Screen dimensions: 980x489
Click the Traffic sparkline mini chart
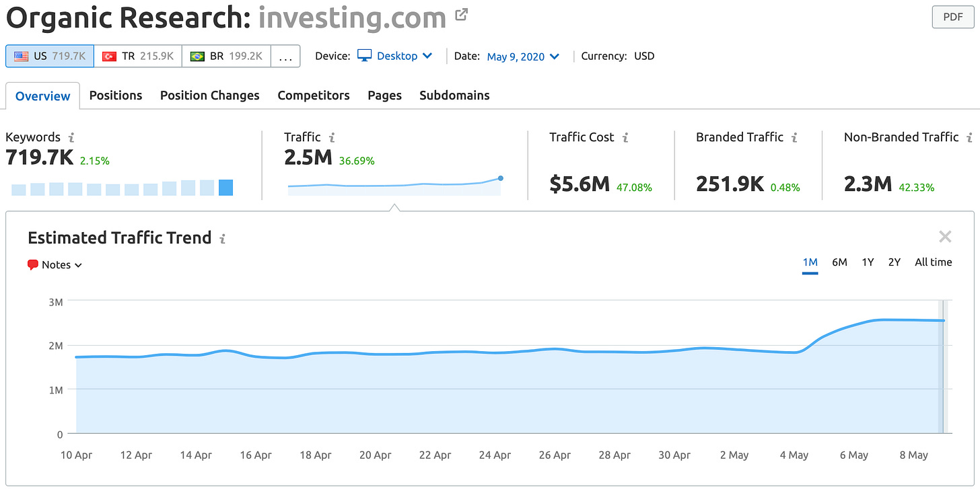tap(394, 186)
